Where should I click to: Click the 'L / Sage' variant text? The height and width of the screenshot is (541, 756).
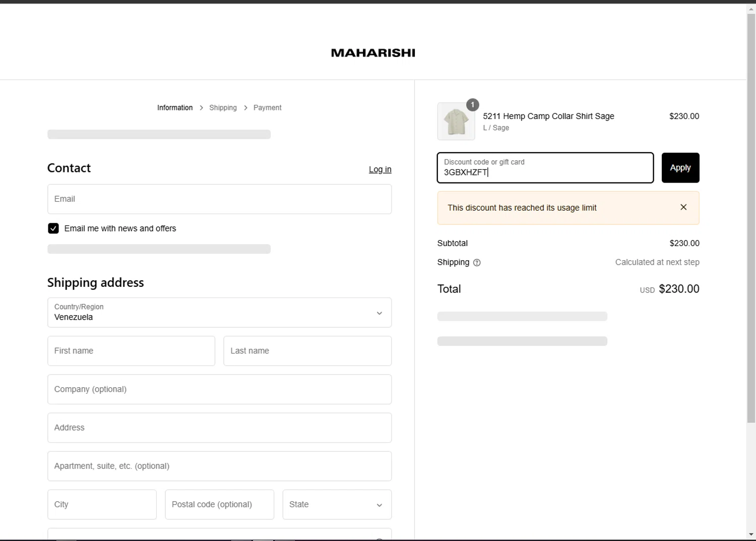click(x=496, y=128)
